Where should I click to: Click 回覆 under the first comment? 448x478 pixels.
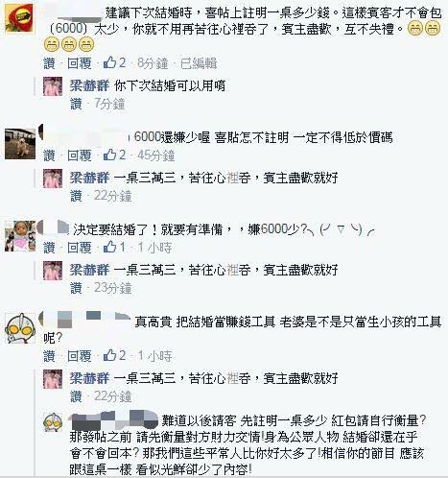pyautogui.click(x=80, y=63)
